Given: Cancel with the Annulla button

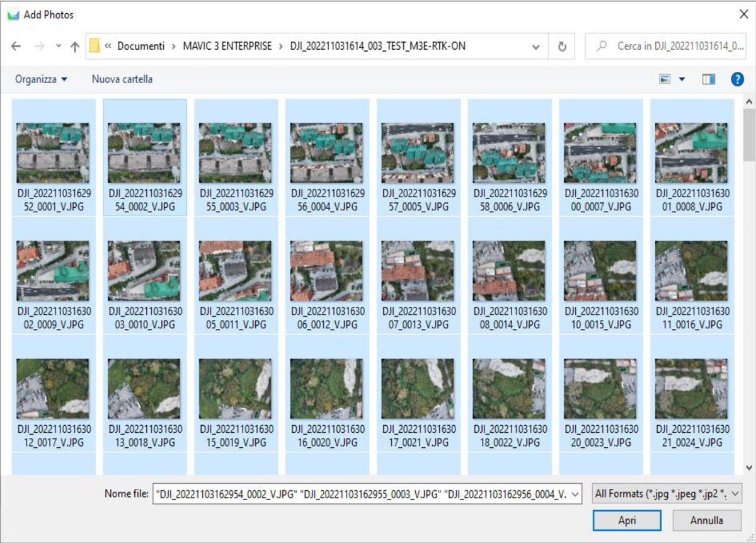Looking at the screenshot, I should 707,520.
